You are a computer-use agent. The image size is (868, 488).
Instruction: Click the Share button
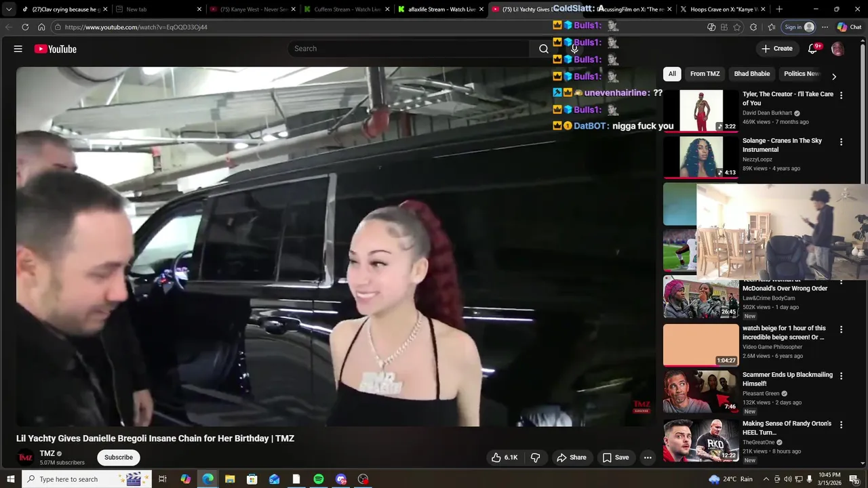tap(571, 457)
